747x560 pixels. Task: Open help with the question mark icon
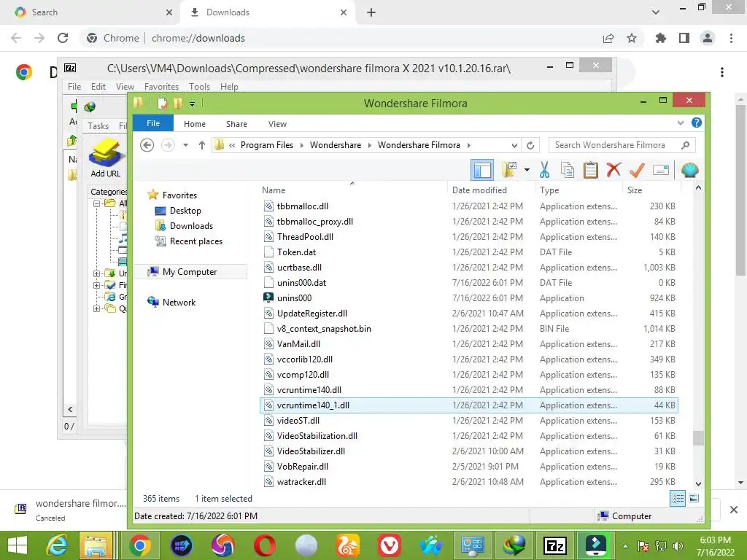pyautogui.click(x=696, y=122)
